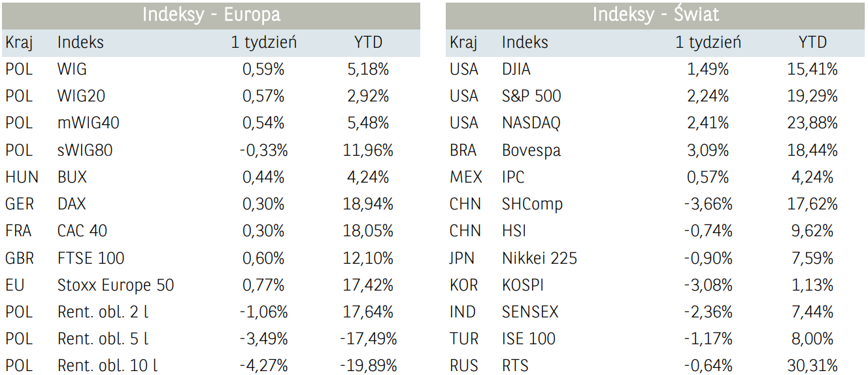
Task: Select the DAX index name
Action: pos(71,204)
